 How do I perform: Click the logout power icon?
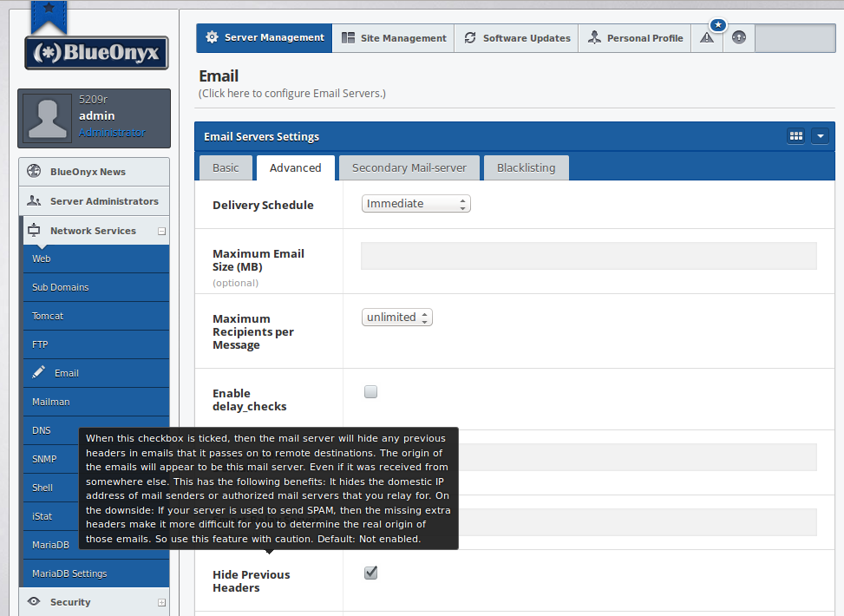739,37
